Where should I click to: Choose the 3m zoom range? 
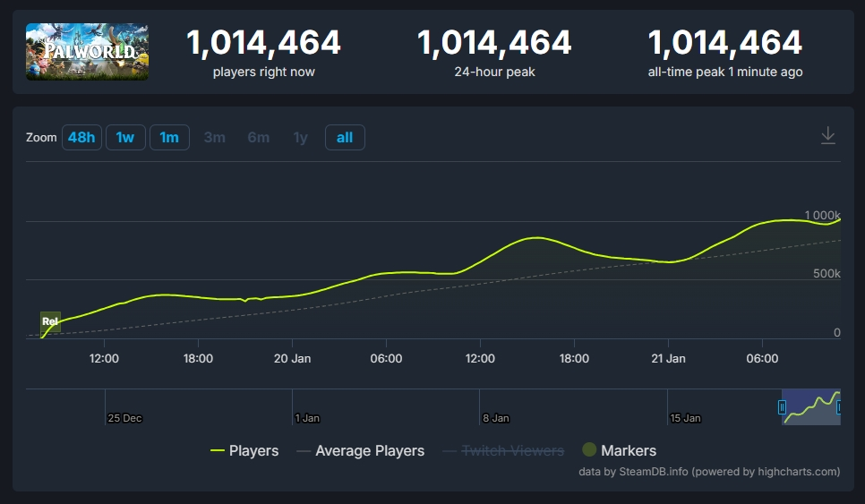(215, 137)
